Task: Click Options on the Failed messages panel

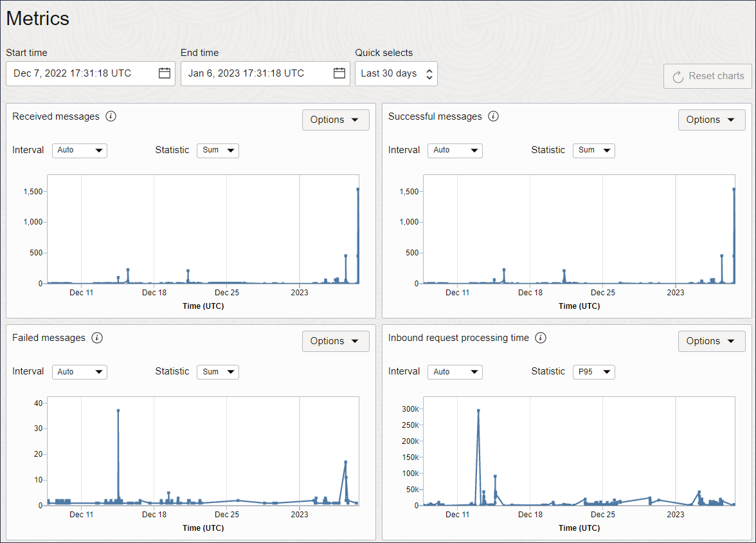Action: point(336,341)
